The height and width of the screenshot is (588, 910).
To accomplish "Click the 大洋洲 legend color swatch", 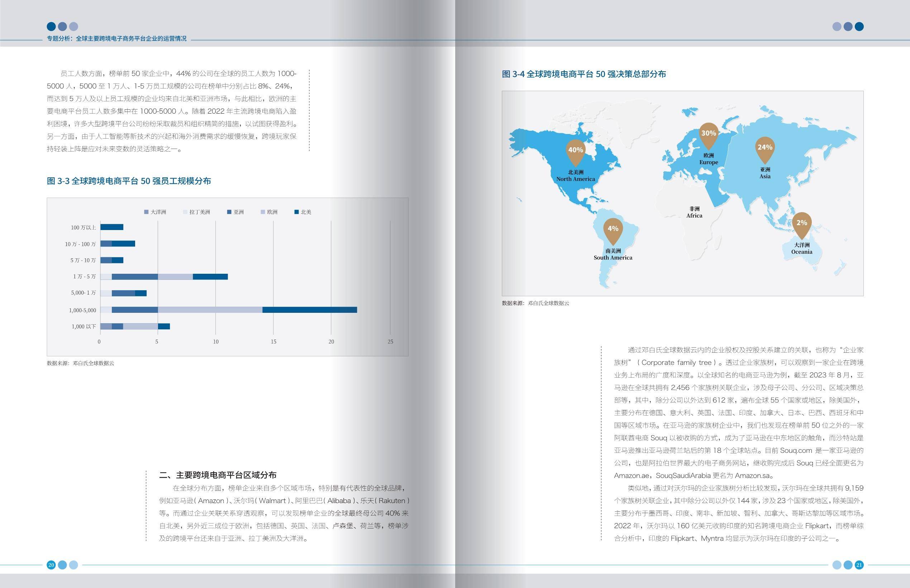I will [x=146, y=212].
